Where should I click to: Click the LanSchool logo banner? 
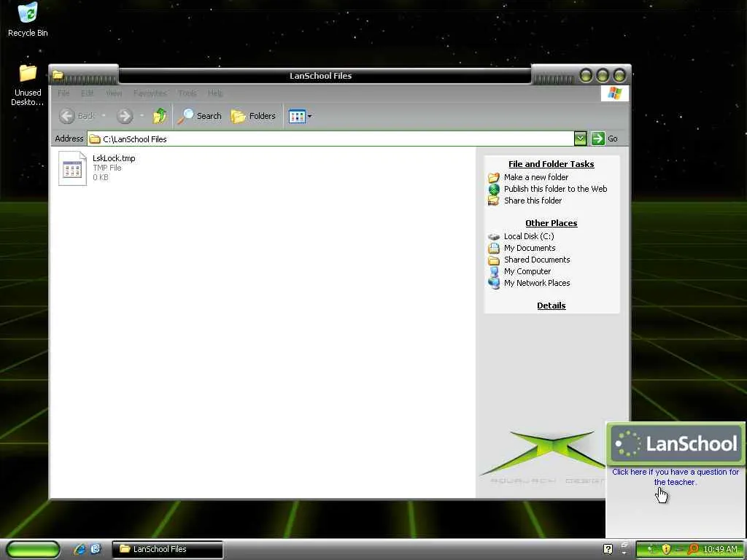pyautogui.click(x=676, y=444)
